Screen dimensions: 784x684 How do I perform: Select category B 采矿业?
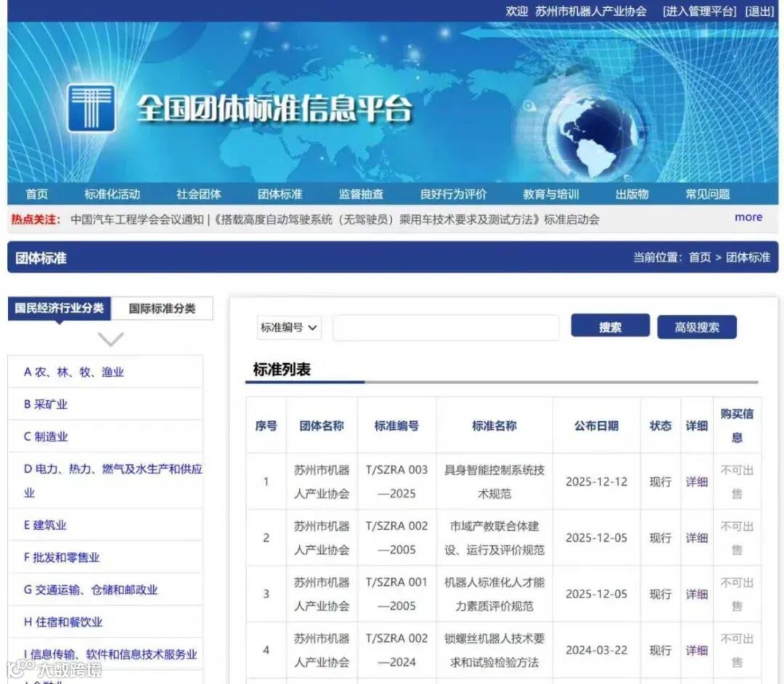click(x=46, y=404)
